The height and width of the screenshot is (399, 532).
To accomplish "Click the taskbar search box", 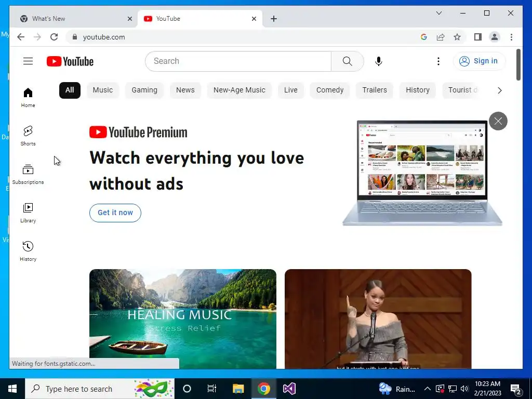I will pyautogui.click(x=100, y=389).
